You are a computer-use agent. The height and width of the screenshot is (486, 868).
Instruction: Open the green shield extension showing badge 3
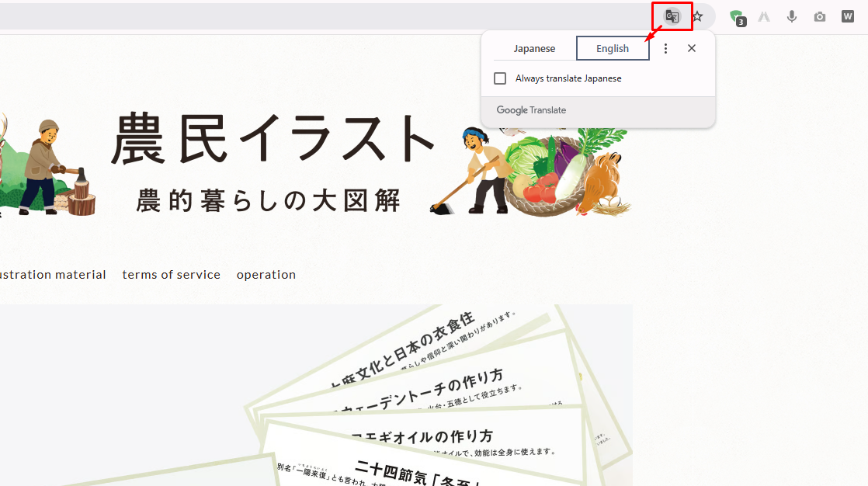click(736, 16)
